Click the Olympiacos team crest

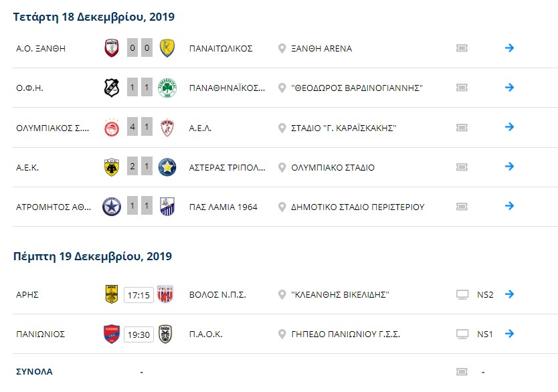pos(112,127)
